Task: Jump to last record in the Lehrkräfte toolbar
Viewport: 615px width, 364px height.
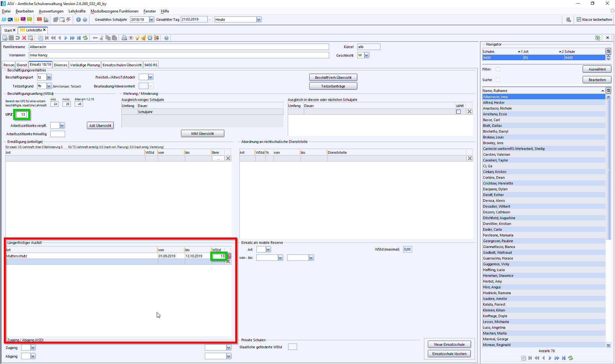Action: 79,38
